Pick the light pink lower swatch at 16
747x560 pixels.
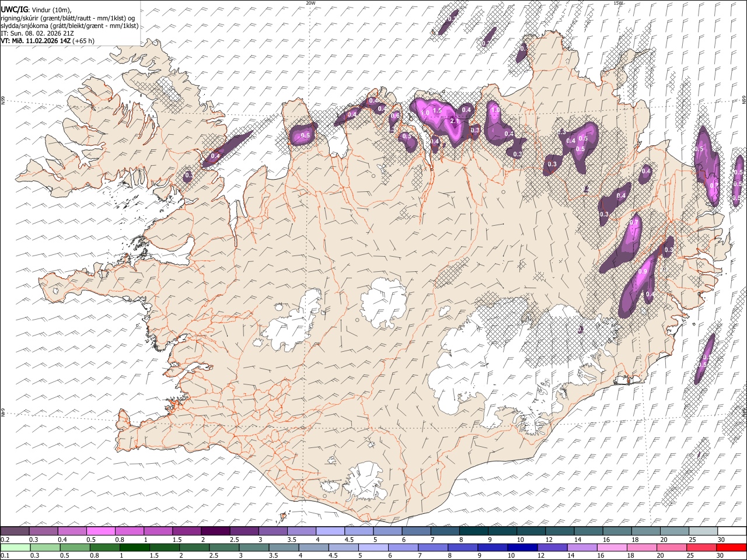[x=613, y=547]
